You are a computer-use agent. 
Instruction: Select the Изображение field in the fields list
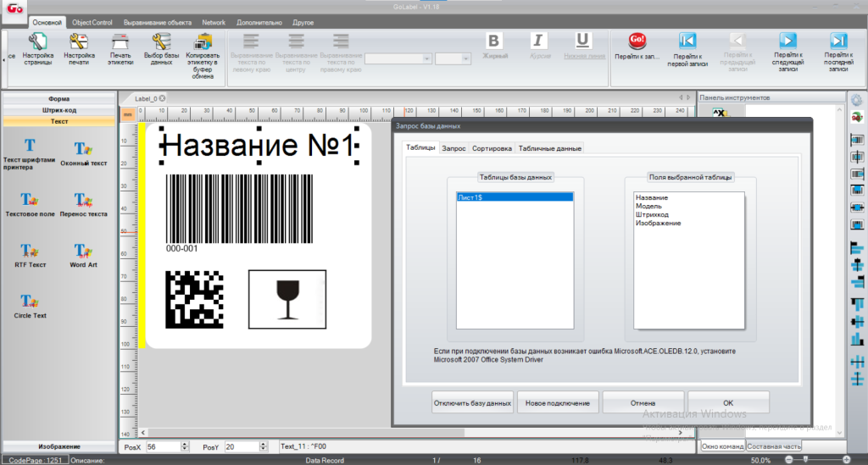pos(658,223)
